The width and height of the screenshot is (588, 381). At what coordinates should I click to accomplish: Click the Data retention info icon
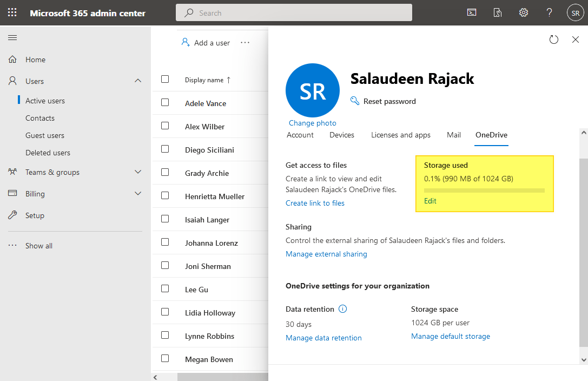coord(343,308)
